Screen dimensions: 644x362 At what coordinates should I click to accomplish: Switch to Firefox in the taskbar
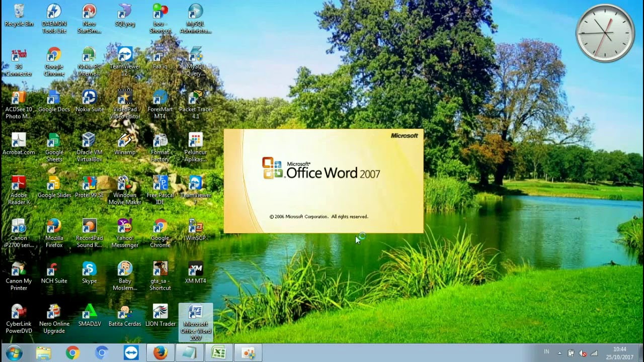click(160, 353)
